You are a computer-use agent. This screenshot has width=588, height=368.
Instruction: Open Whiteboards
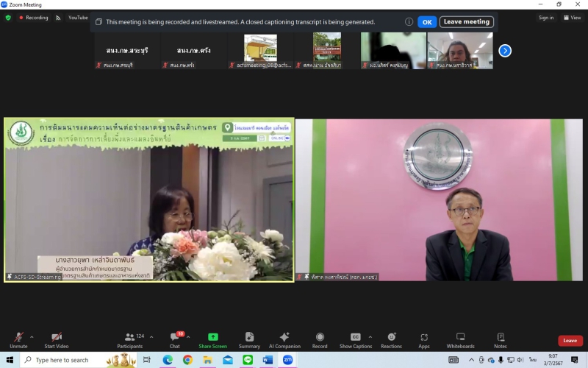pos(461,340)
